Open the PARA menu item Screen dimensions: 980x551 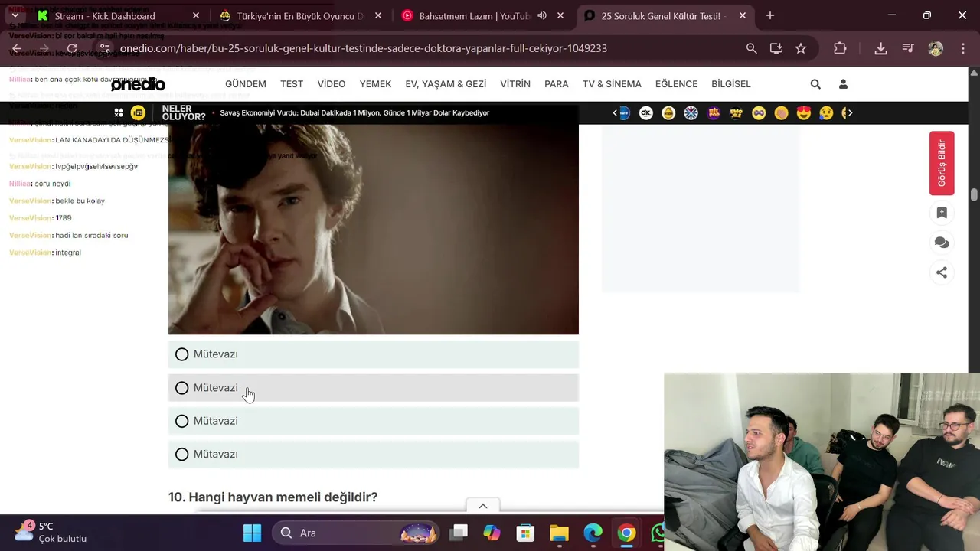click(x=557, y=84)
